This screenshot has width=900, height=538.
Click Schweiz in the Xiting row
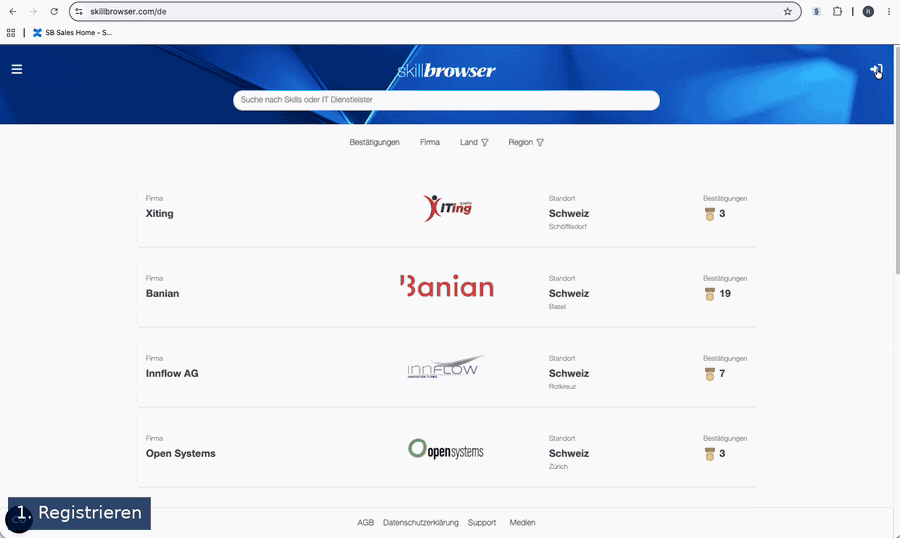tap(569, 214)
